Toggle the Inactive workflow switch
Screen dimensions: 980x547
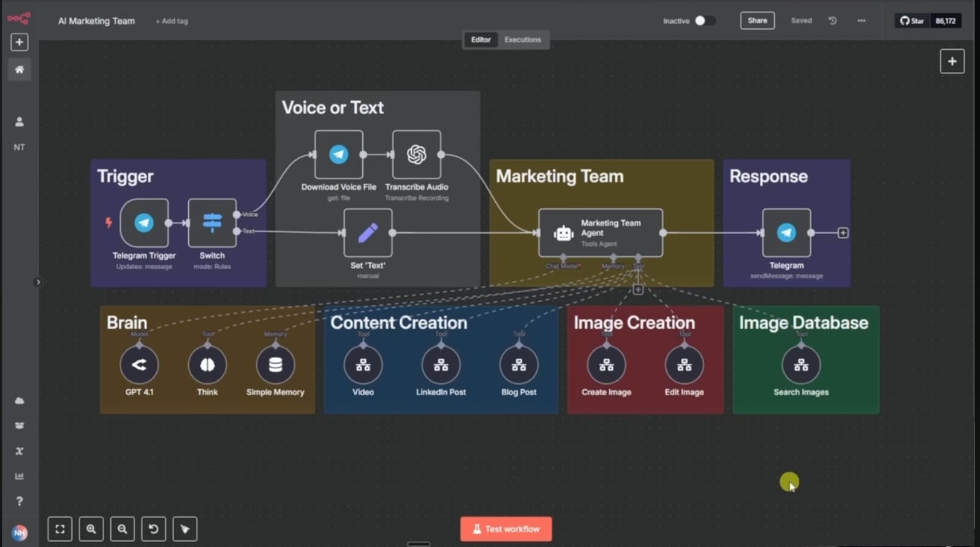[705, 20]
